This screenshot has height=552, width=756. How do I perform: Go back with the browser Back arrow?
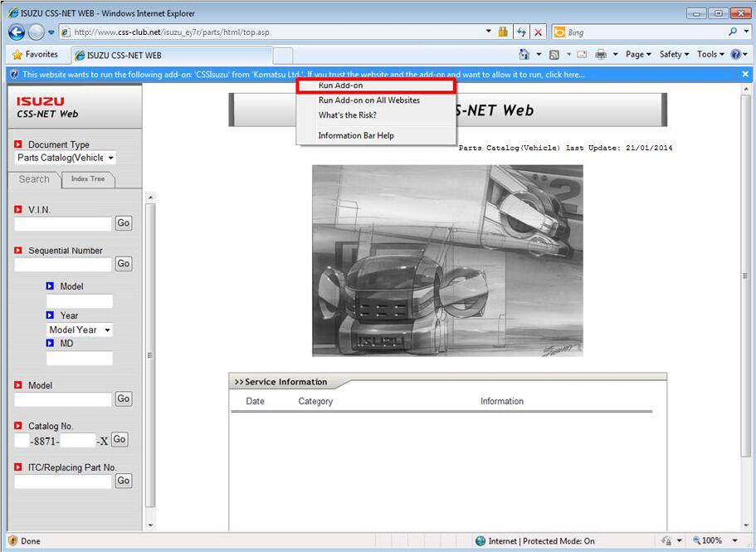click(17, 32)
